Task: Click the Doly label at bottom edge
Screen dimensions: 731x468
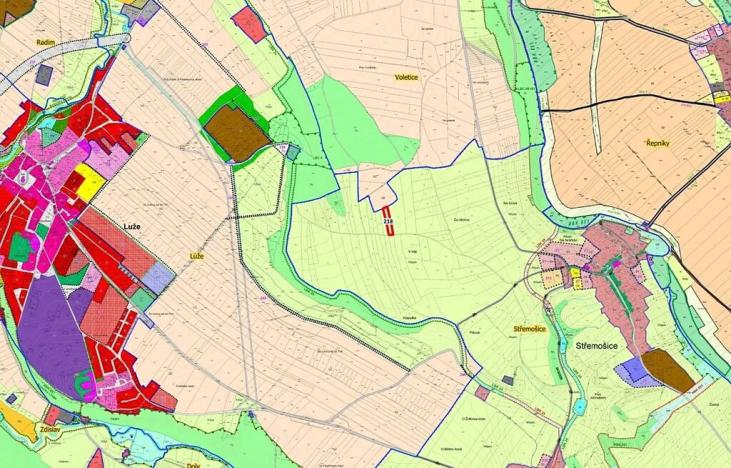Action: pos(194,462)
